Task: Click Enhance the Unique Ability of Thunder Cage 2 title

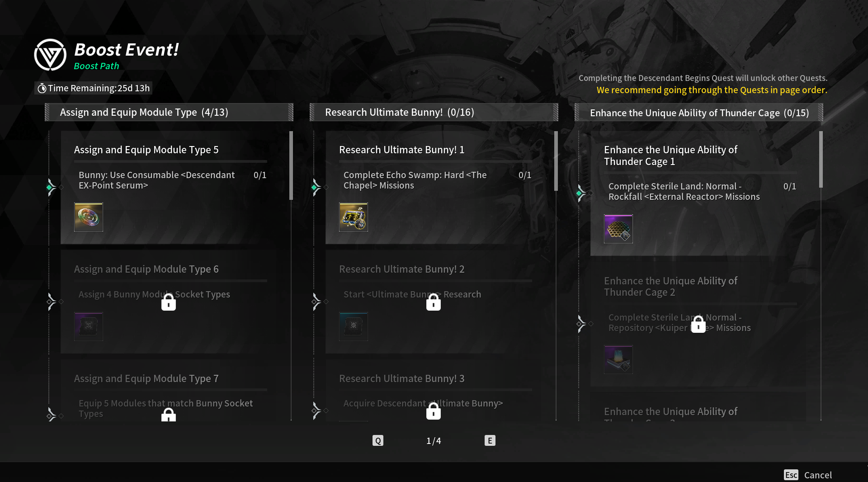Action: (670, 286)
